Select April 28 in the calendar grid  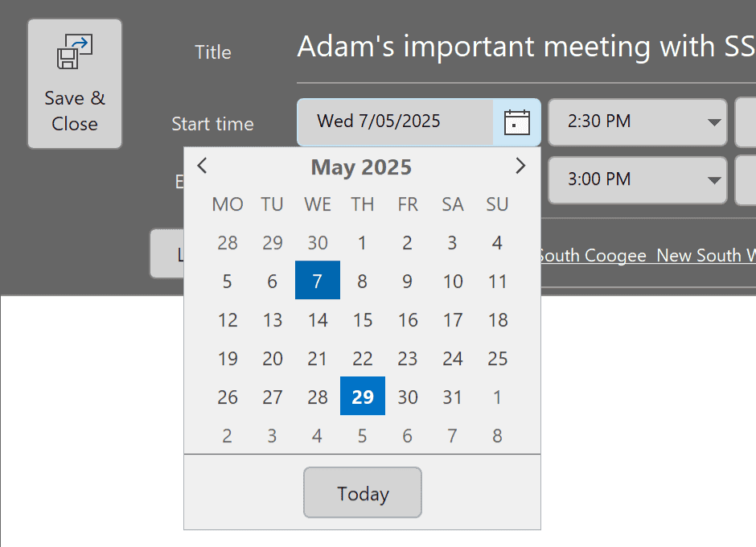(228, 242)
